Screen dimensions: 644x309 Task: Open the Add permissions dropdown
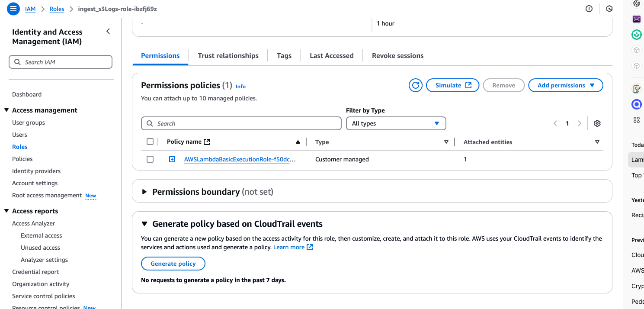pos(566,85)
